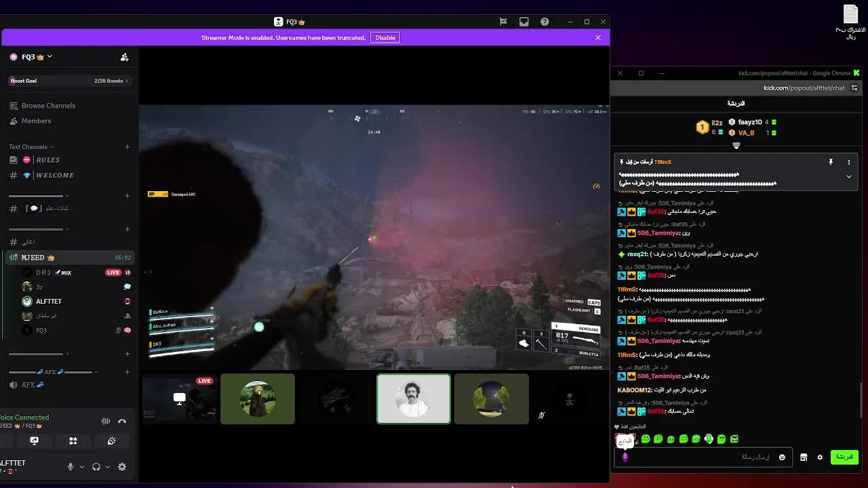Click the Share Your Screen button
Screen dimensions: 868x488
click(35, 441)
